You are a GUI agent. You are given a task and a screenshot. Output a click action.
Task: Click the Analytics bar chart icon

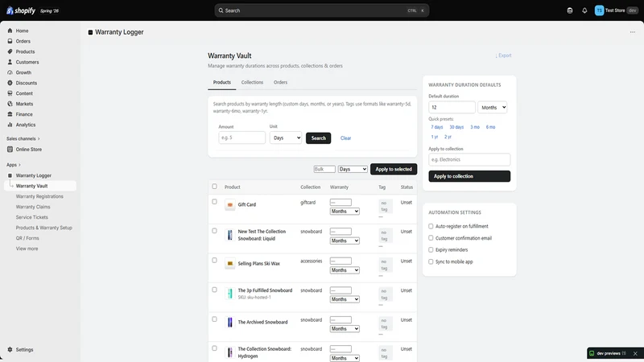coord(10,125)
